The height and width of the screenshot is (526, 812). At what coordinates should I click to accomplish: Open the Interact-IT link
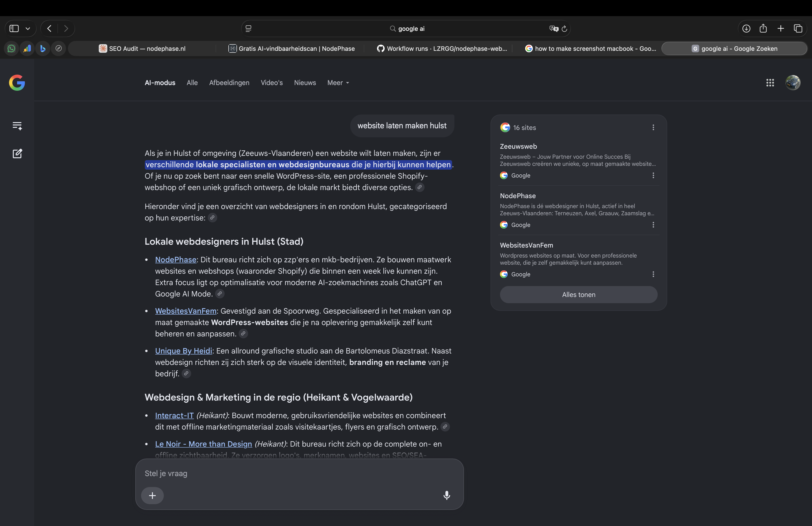point(174,415)
